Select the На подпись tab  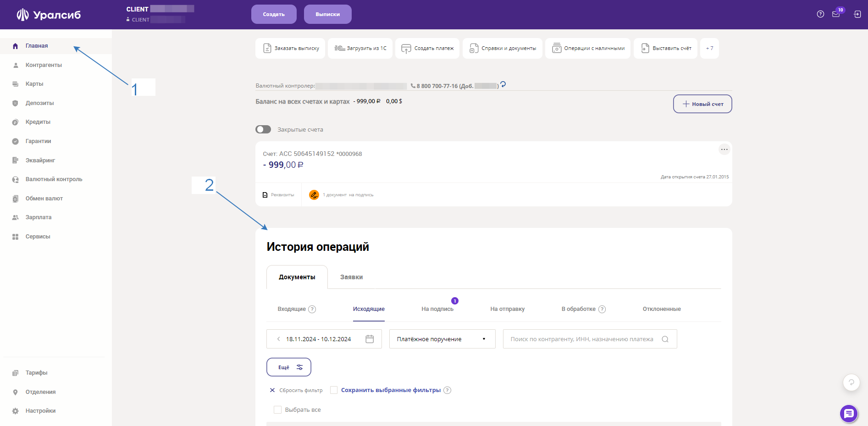coord(437,309)
